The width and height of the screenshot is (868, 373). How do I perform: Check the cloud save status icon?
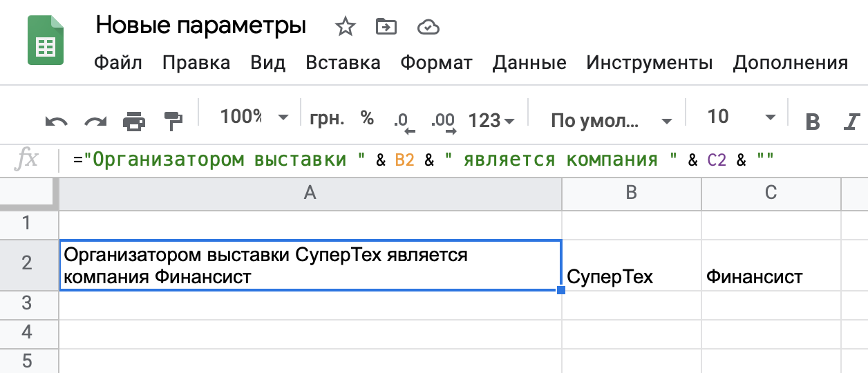[428, 28]
